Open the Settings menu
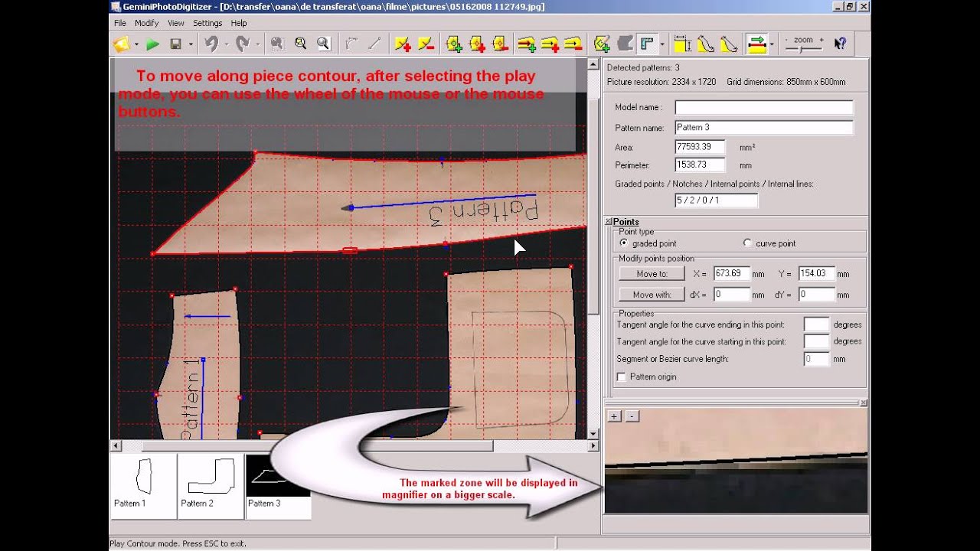Image resolution: width=980 pixels, height=551 pixels. [207, 23]
